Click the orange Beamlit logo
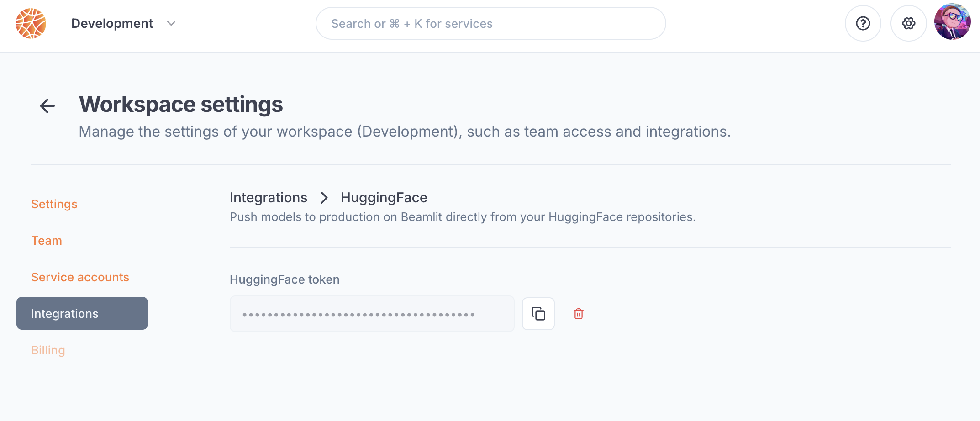This screenshot has width=980, height=421. 31,23
